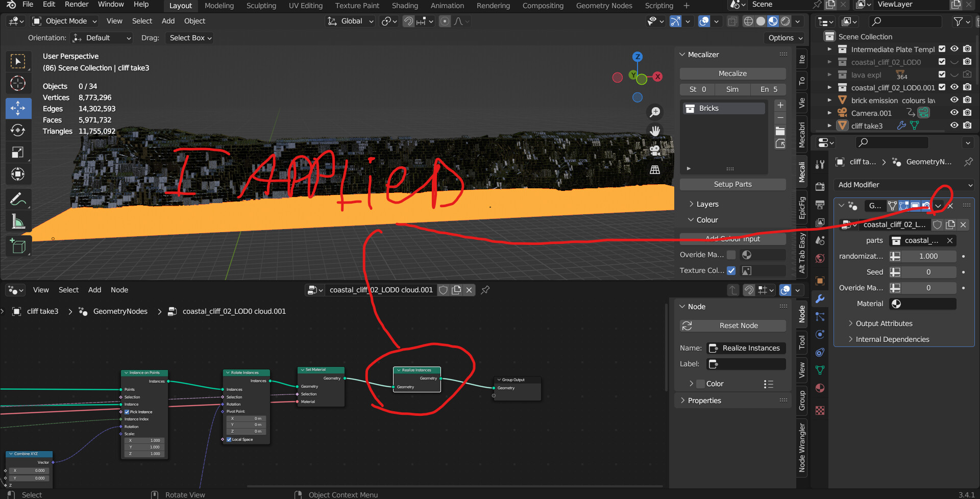This screenshot has width=980, height=499.
Task: Select the Add Cube tool
Action: (18, 246)
